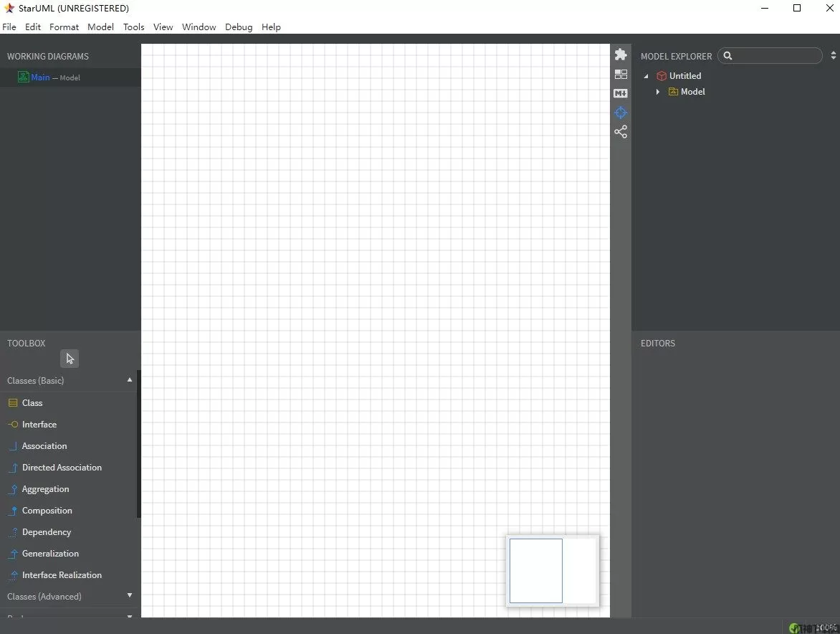Open the View menu

coord(163,27)
